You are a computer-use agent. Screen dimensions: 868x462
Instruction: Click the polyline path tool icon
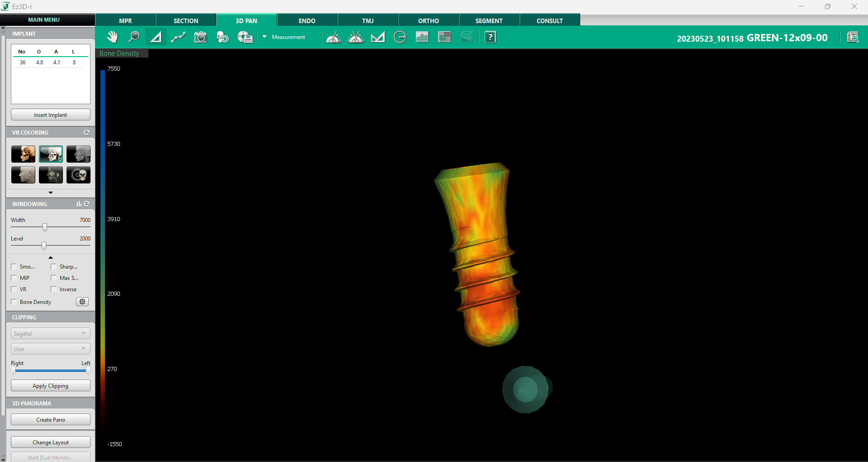tap(178, 37)
